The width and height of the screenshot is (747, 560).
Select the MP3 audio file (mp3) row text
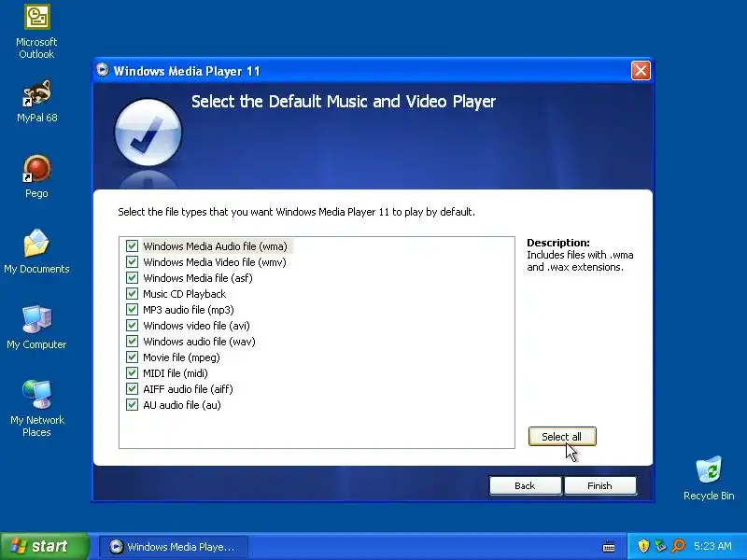pos(189,310)
